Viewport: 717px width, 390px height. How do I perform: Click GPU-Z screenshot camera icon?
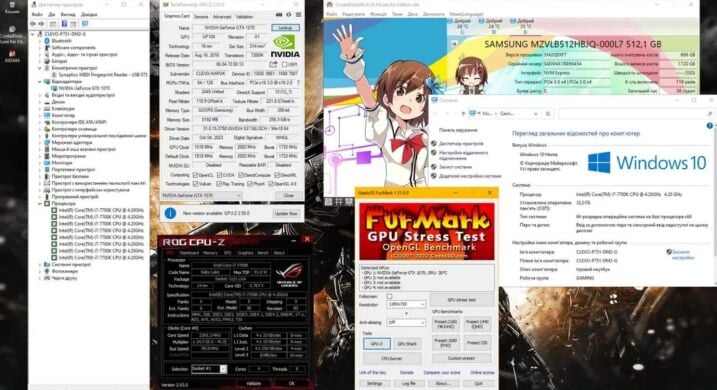[x=279, y=15]
